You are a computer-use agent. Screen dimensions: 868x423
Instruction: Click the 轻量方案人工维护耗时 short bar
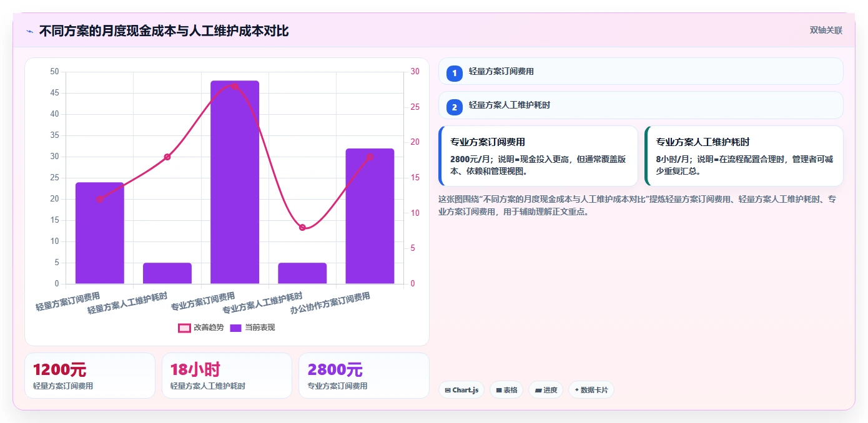(x=167, y=273)
